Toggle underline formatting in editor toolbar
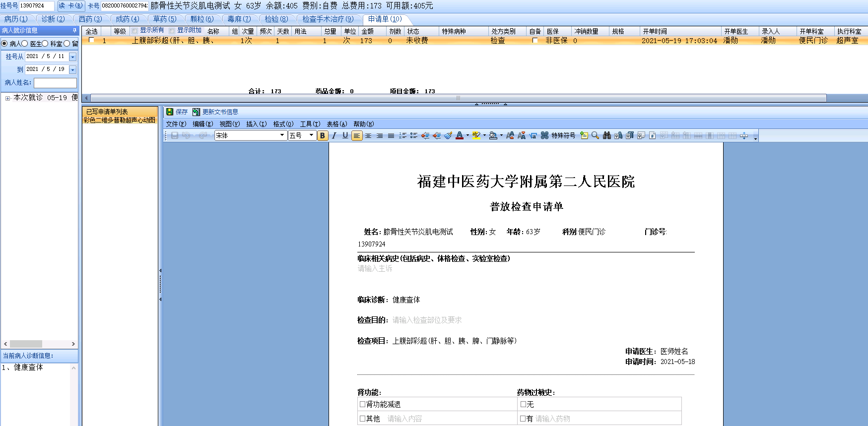Screen dimensions: 868x426 pos(345,135)
